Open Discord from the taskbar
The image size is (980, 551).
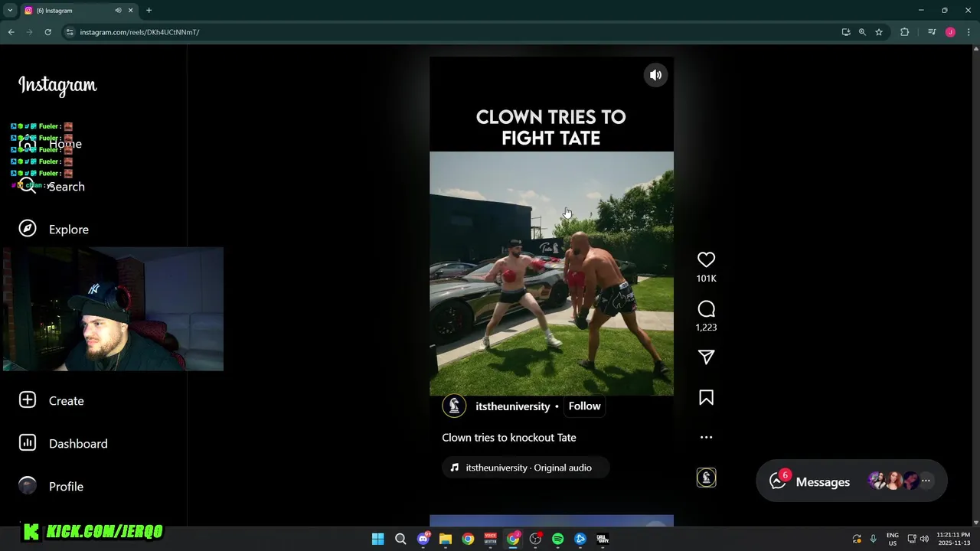click(423, 539)
